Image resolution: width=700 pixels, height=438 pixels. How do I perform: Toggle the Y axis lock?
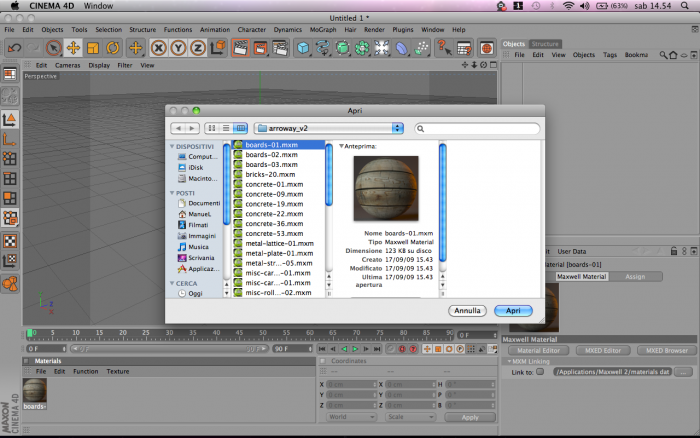(178, 48)
